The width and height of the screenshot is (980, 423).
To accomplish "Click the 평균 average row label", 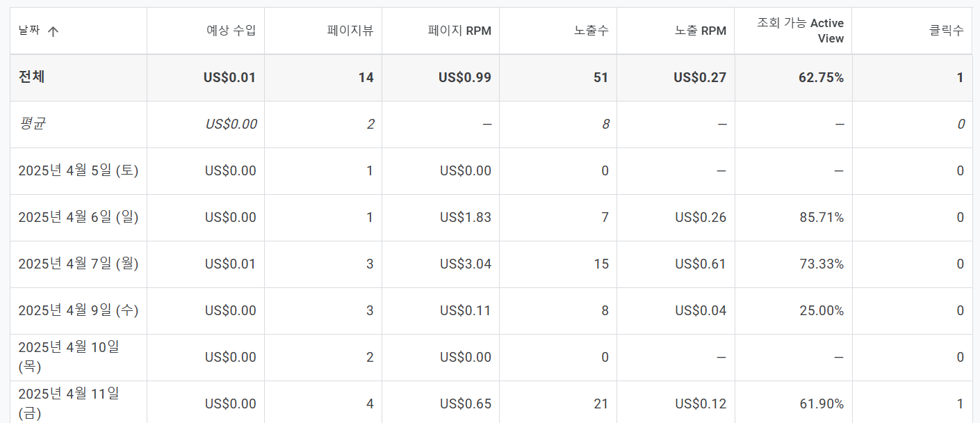I will click(32, 124).
